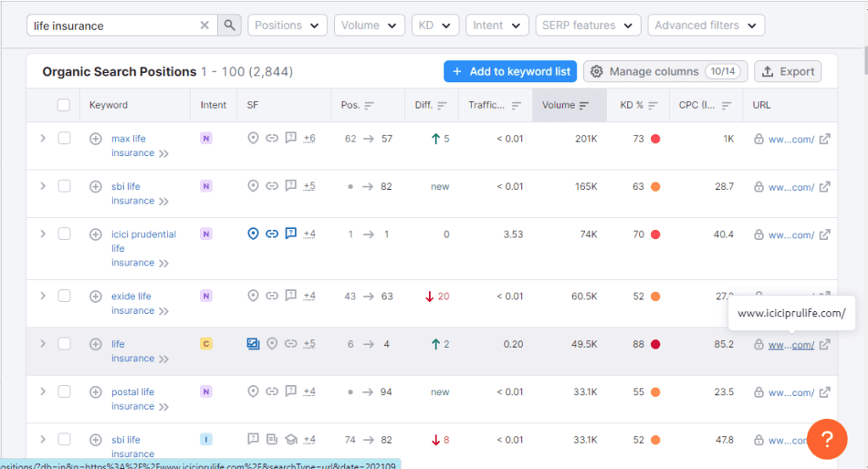Show +6 more SERP features for max life
The image size is (868, 469).
click(309, 138)
